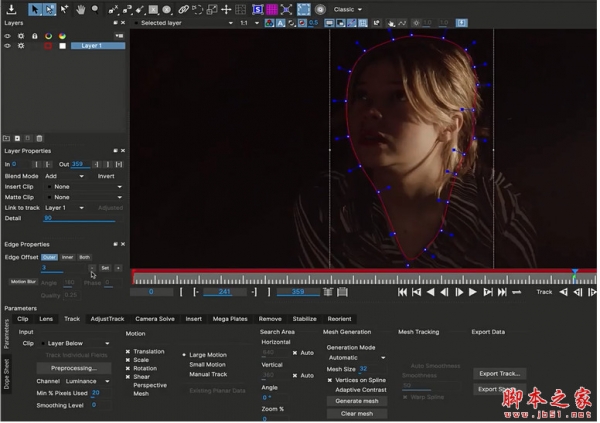Click the Clear mesh button
The height and width of the screenshot is (423, 600).
coord(357,415)
